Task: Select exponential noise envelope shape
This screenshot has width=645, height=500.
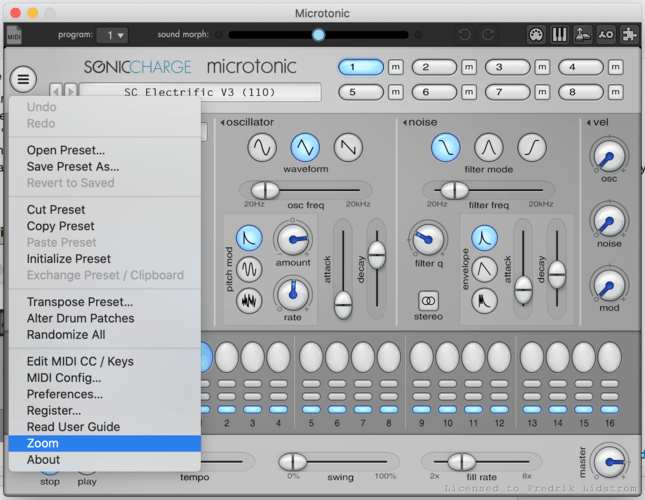Action: pos(485,238)
